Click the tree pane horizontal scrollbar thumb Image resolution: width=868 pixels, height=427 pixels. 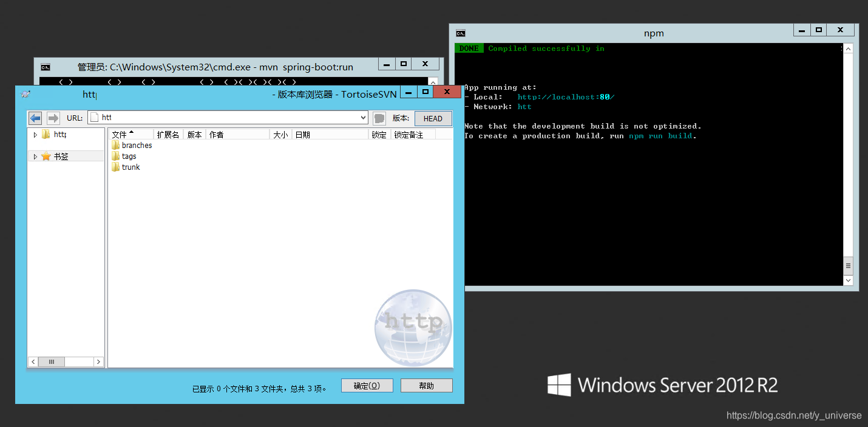pos(52,361)
